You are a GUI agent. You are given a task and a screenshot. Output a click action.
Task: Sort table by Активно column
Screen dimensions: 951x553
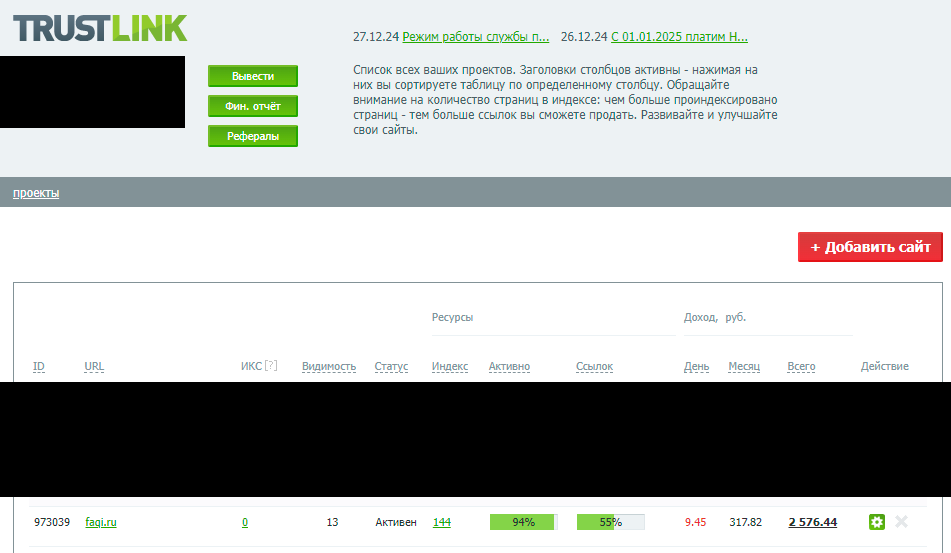[509, 366]
